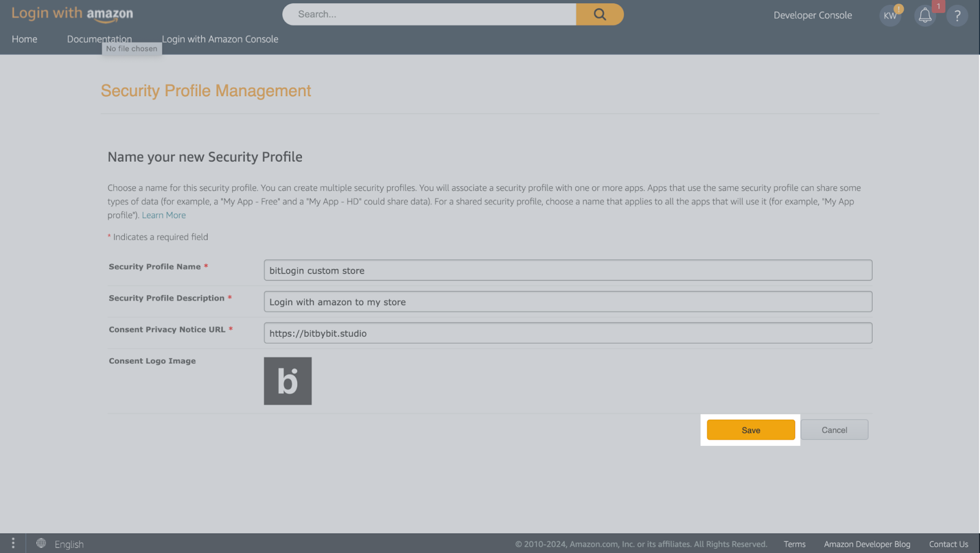The height and width of the screenshot is (553, 980).
Task: Click the Login with Amazon logo
Action: pos(72,14)
